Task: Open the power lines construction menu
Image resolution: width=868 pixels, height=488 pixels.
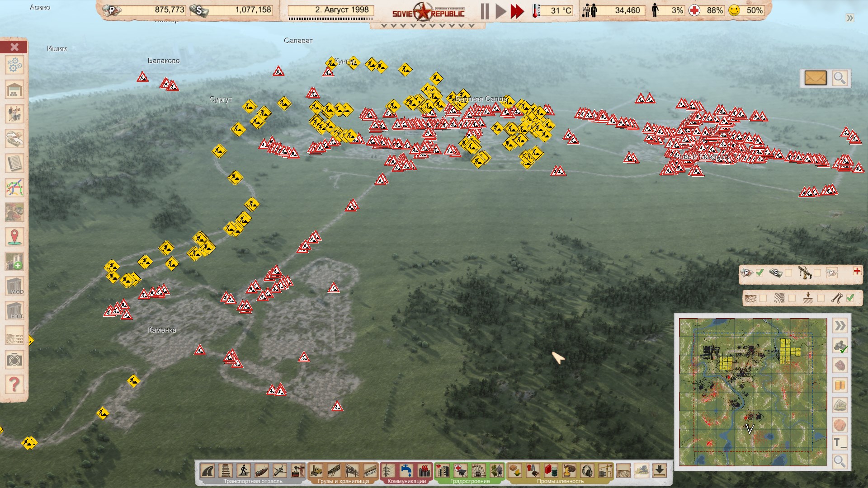Action: click(x=387, y=470)
